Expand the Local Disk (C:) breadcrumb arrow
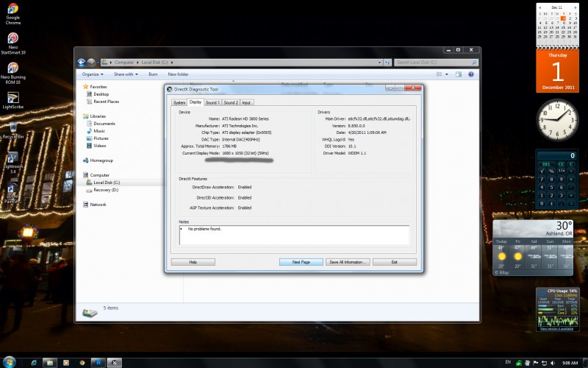Viewport: 588px width, 368px height. coord(172,63)
